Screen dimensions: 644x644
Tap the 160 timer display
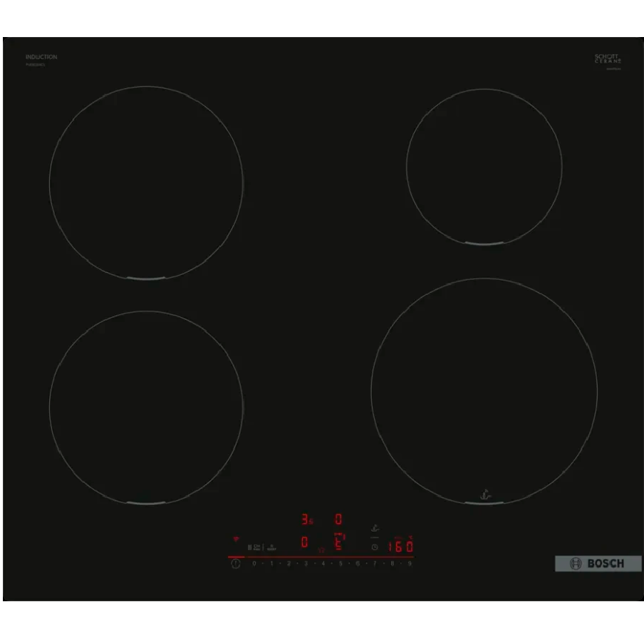[x=400, y=547]
